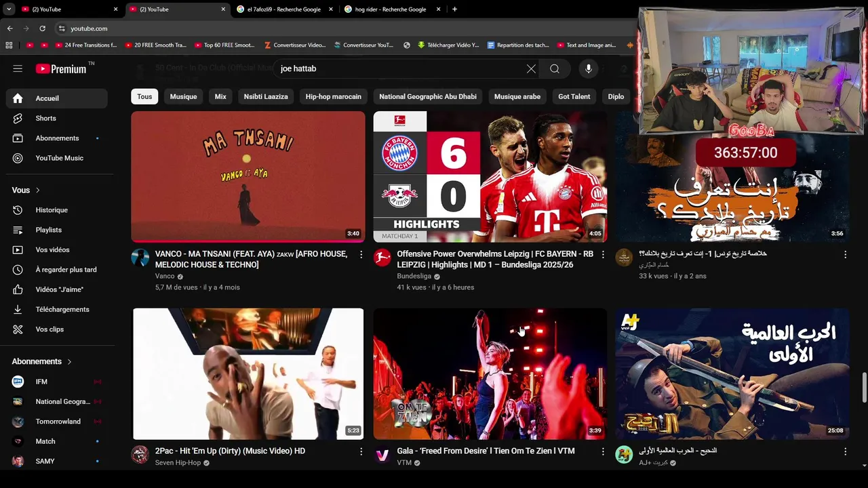
Task: Switch to hog rider Google tab
Action: point(393,9)
